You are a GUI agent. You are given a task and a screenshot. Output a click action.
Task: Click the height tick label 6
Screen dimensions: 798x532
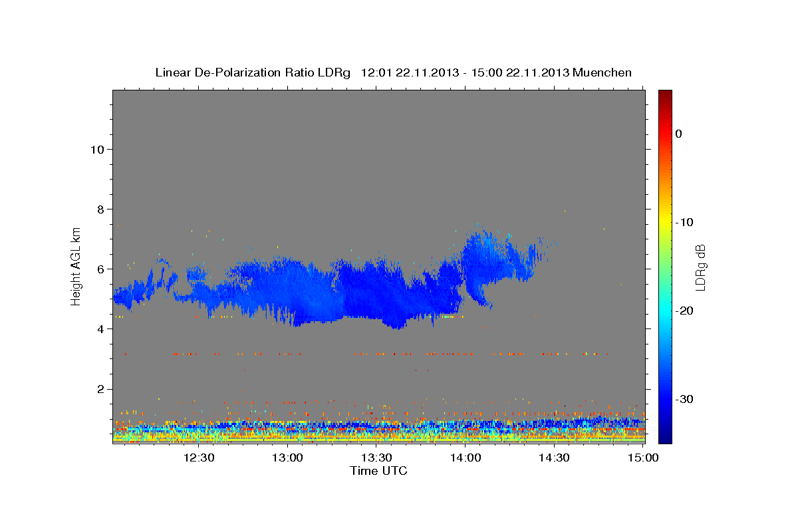[100, 269]
